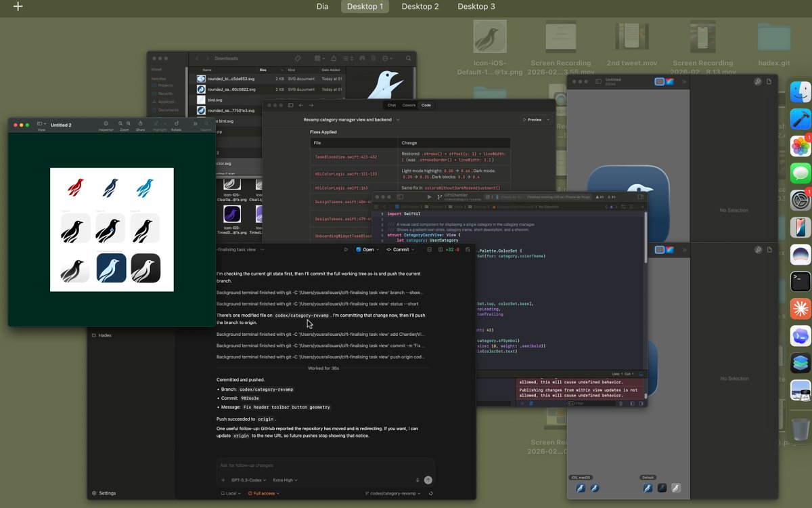Open System Settings in the Dock
Screen dimensions: 812x508
click(x=800, y=200)
